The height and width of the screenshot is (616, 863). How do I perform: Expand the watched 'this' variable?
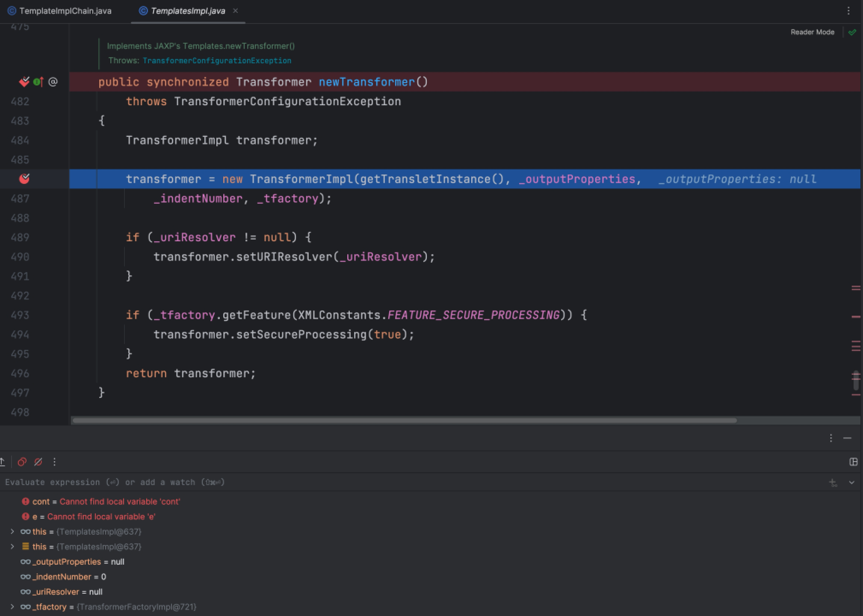[12, 531]
